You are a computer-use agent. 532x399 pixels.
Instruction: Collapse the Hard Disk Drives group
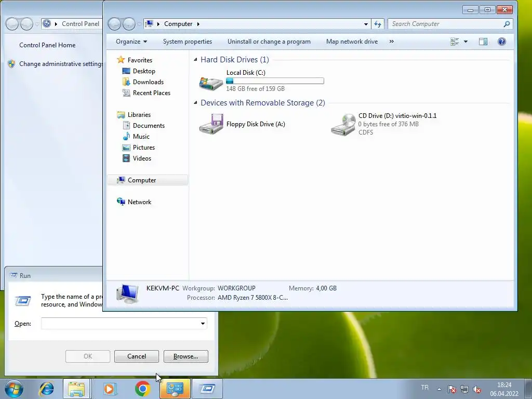(195, 60)
